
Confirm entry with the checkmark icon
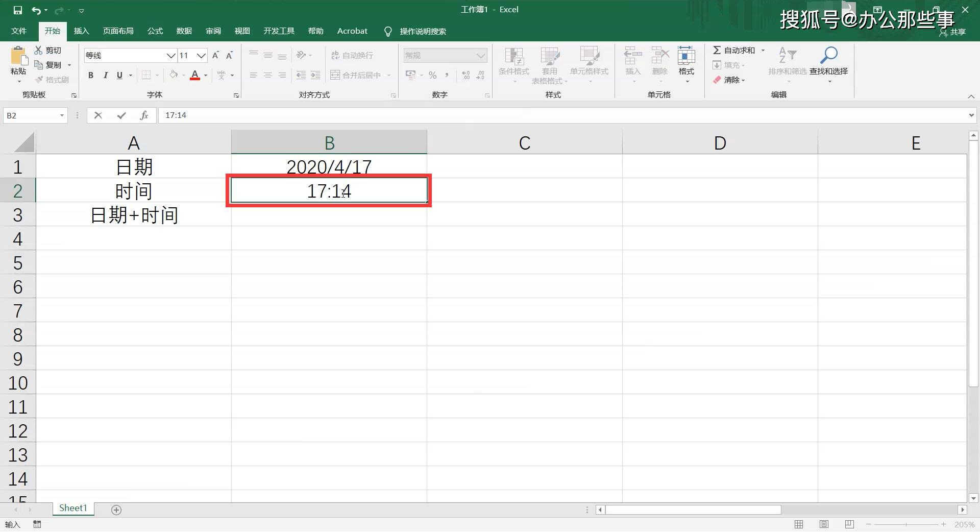pyautogui.click(x=121, y=115)
